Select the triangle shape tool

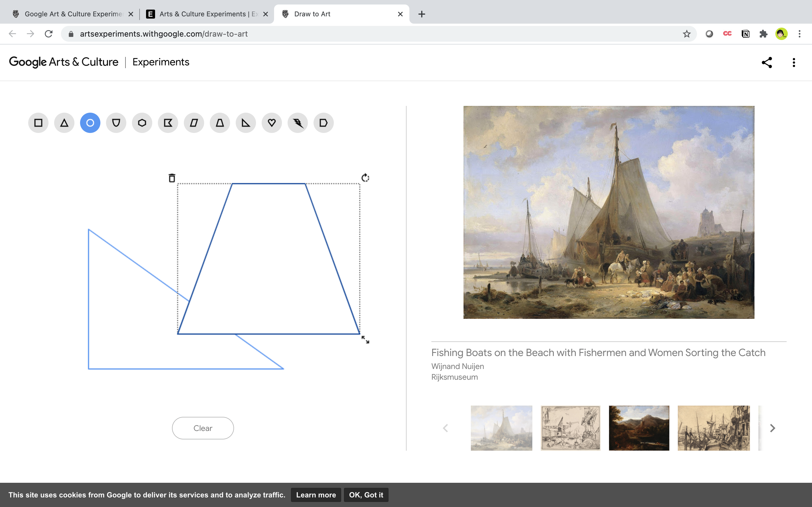[64, 123]
